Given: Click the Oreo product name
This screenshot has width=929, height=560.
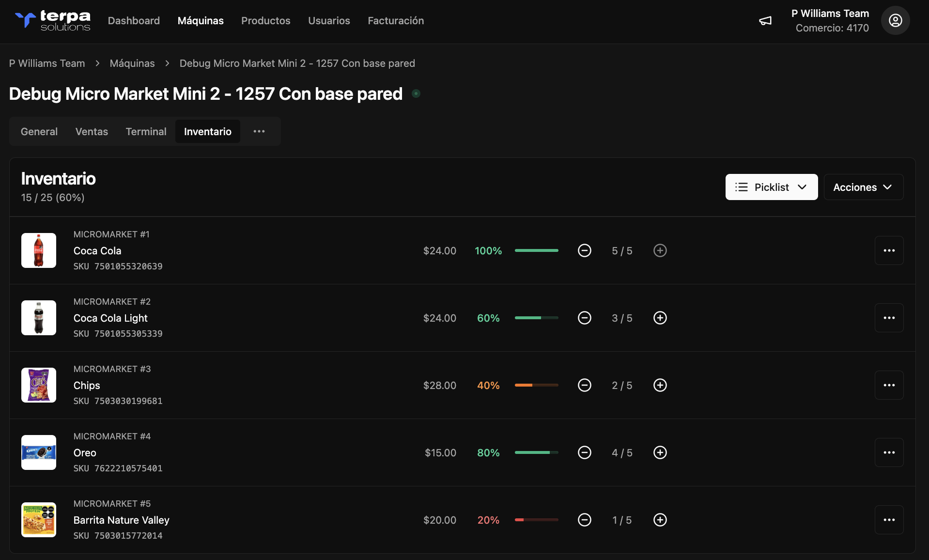Looking at the screenshot, I should (85, 453).
